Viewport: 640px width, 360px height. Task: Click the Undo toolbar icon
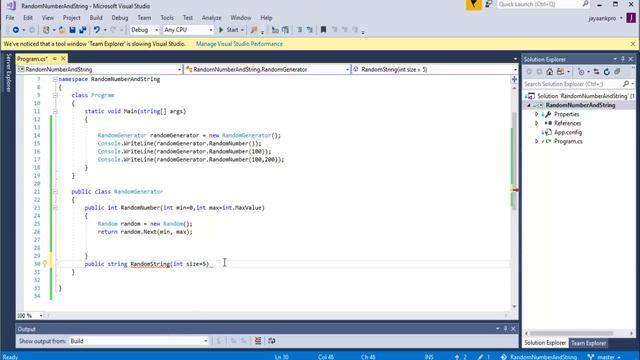pyautogui.click(x=97, y=30)
